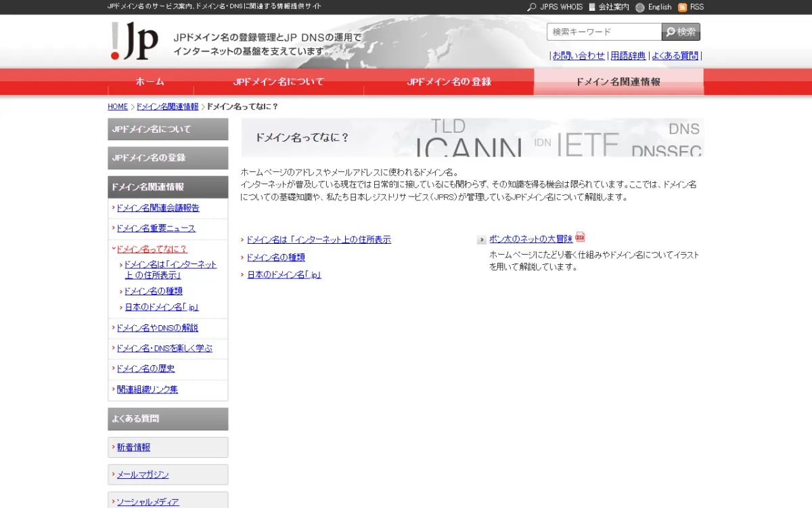Open main content link ドメイン名は「インターネット上の住所表示」
Image resolution: width=812 pixels, height=508 pixels.
pyautogui.click(x=319, y=240)
